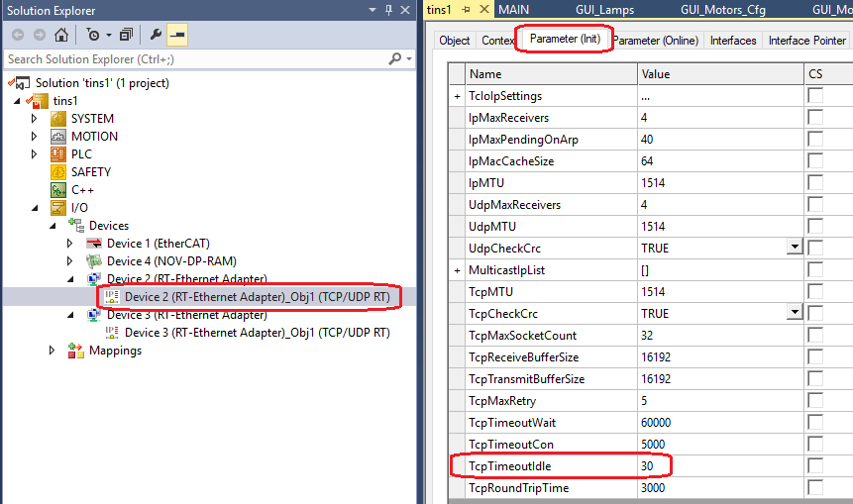Click the Home icon in Solution Explorer

click(61, 35)
